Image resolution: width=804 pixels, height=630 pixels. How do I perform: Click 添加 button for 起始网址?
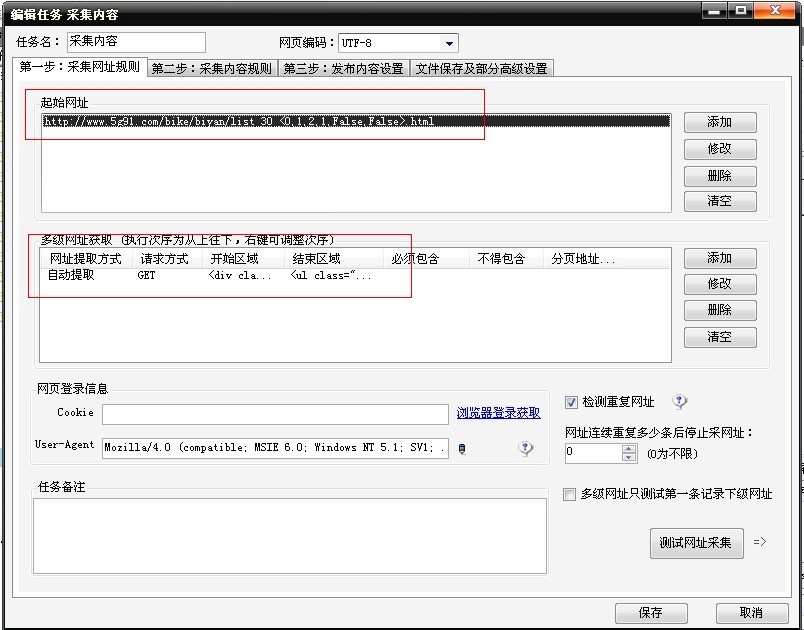point(719,122)
